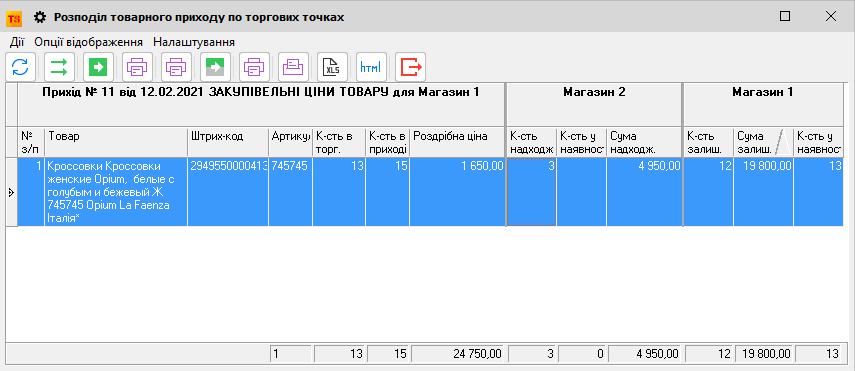Click the К-сть надходж. column header
The height and width of the screenshot is (371, 855).
[532, 142]
